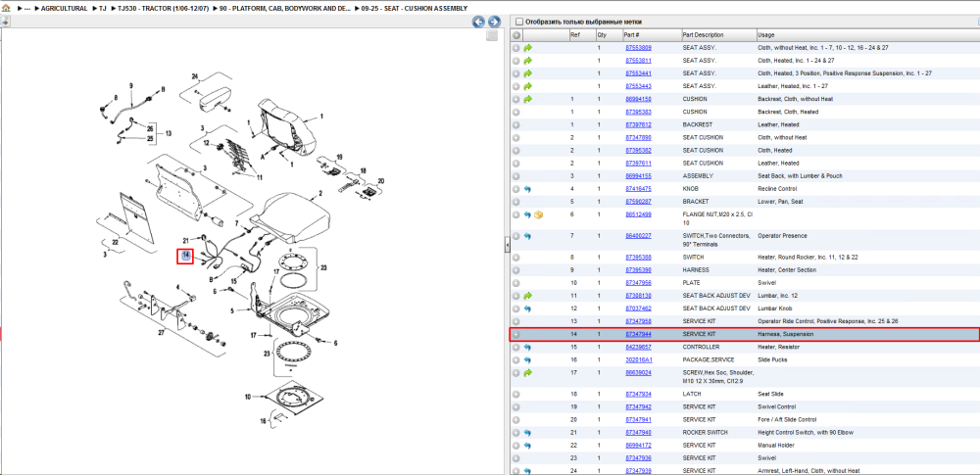Viewport: 980px width, 475px height.
Task: Click the round add icon for highlighted row 14
Action: pos(516,334)
